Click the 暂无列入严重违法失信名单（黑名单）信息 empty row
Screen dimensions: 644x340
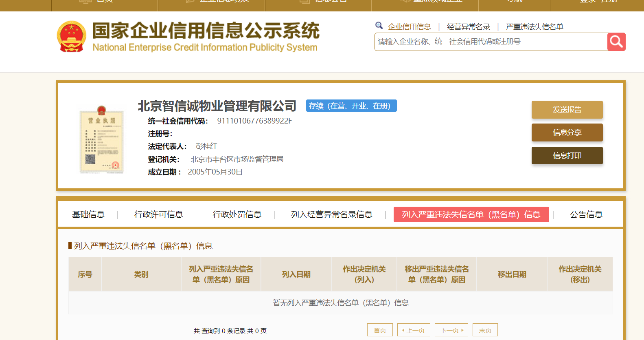tap(341, 303)
